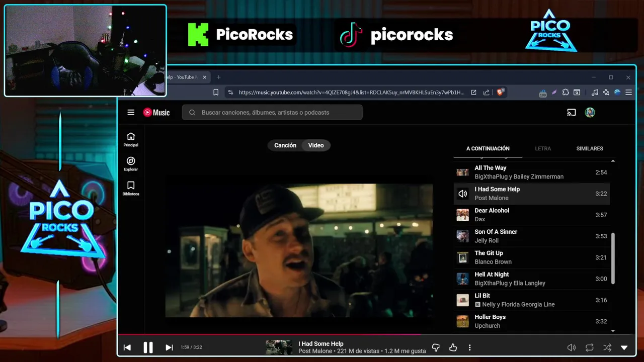Viewport: 644px width, 362px height.
Task: Open Brave Shields lion icon
Action: click(500, 92)
